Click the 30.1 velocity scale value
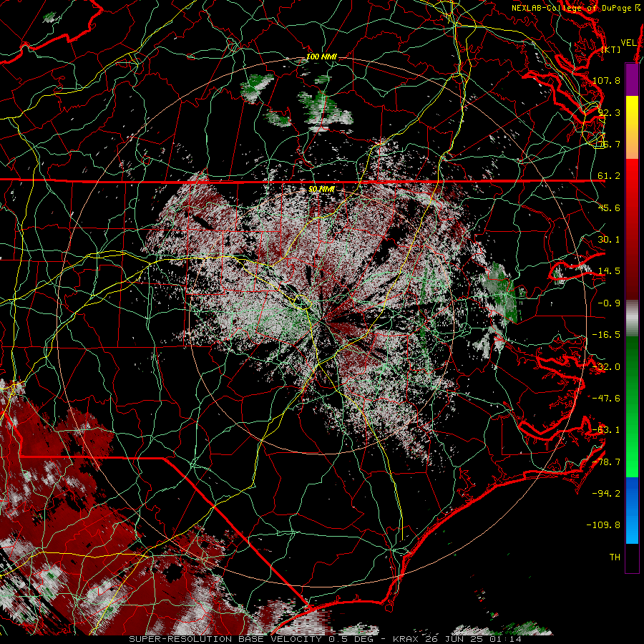Viewport: 644px width, 644px height. point(609,240)
